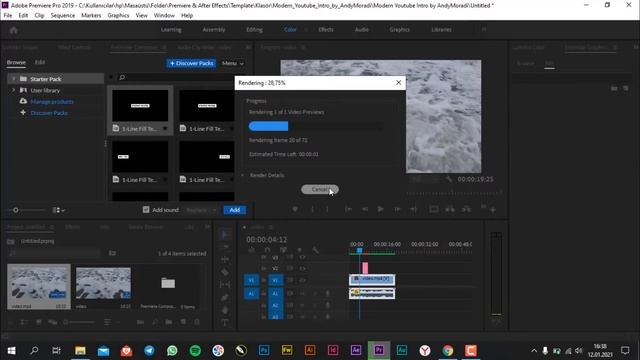Toggle the Add sound checkbox
The image size is (640, 360).
[x=146, y=210]
